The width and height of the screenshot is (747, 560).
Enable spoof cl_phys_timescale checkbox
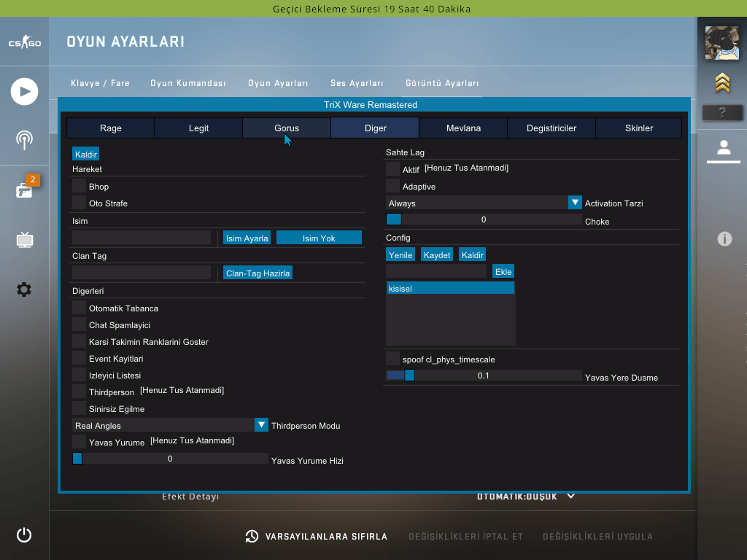[x=392, y=359]
